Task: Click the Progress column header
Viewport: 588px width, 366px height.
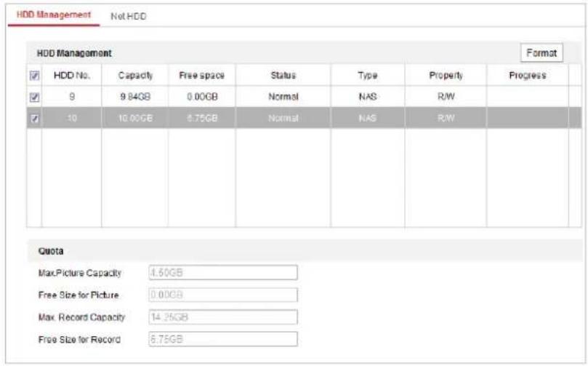Action: (527, 76)
